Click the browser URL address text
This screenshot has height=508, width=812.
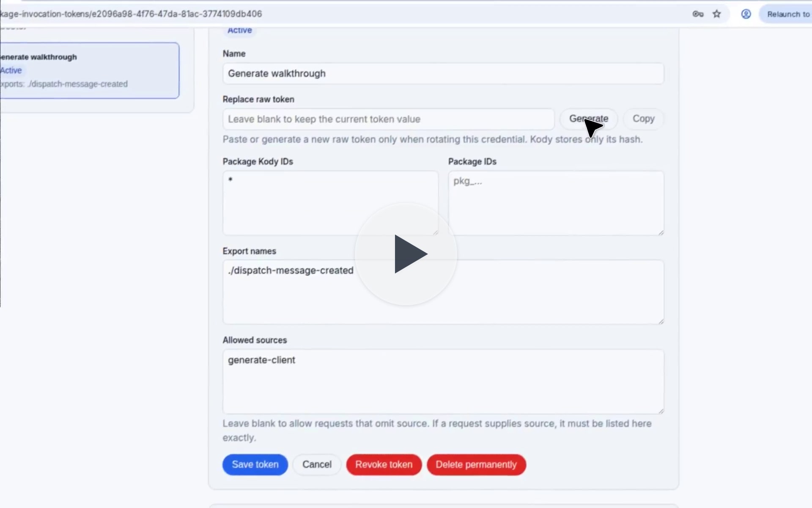(x=131, y=14)
